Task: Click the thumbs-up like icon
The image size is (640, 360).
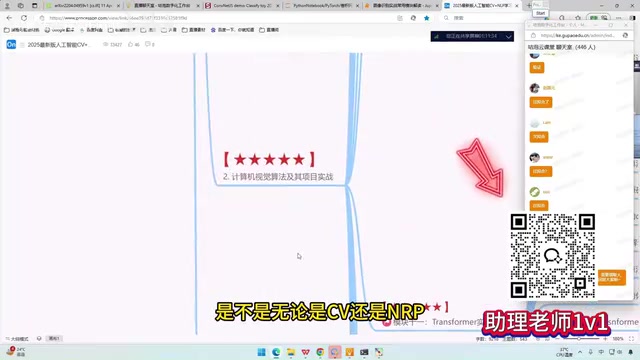Action: [x=130, y=44]
